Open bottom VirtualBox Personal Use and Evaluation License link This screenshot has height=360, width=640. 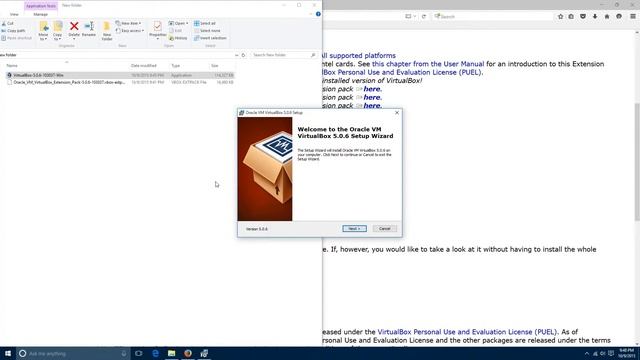click(467, 332)
